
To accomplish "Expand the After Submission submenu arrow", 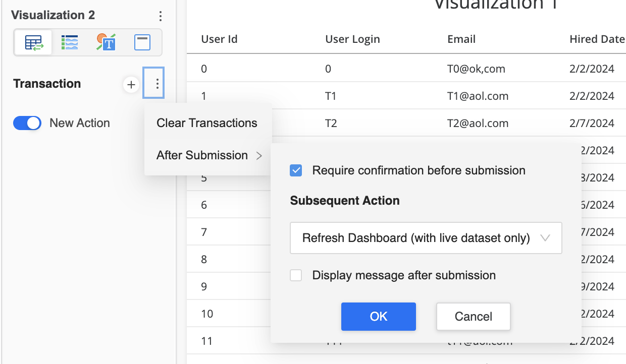I will point(259,156).
